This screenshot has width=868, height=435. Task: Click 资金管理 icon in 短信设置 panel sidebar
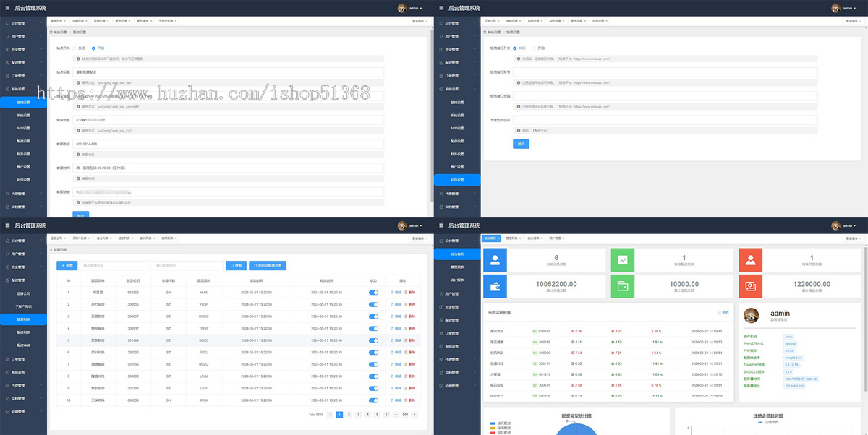[441, 49]
